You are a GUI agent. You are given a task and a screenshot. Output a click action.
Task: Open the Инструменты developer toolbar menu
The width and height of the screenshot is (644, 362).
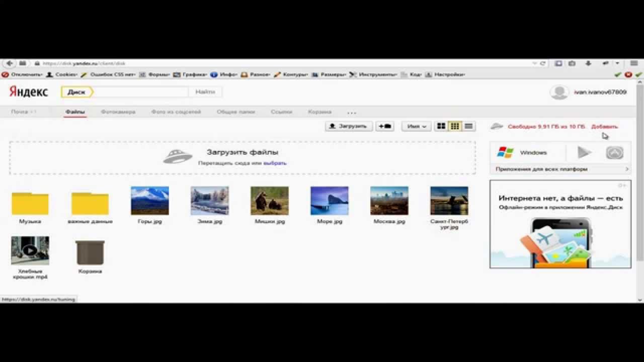point(373,74)
